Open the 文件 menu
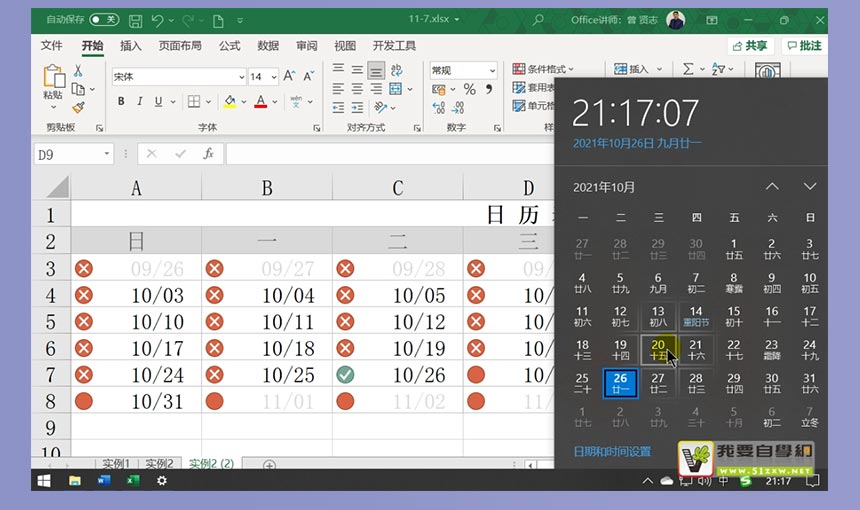860x510 pixels. click(51, 46)
